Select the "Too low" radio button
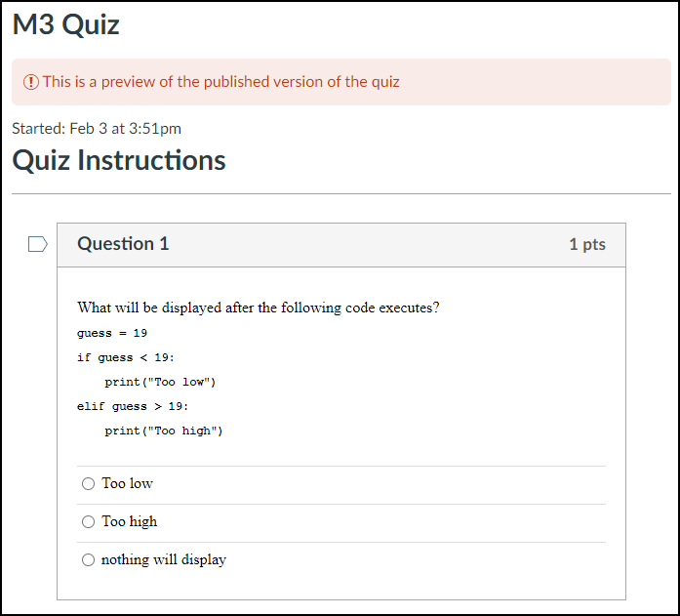The height and width of the screenshot is (616, 680). pos(88,483)
